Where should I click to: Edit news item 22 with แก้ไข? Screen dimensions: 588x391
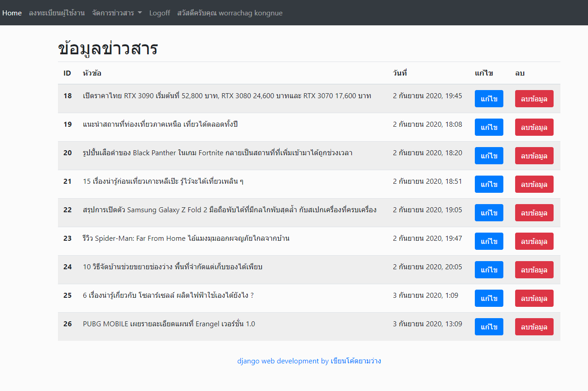coord(489,213)
